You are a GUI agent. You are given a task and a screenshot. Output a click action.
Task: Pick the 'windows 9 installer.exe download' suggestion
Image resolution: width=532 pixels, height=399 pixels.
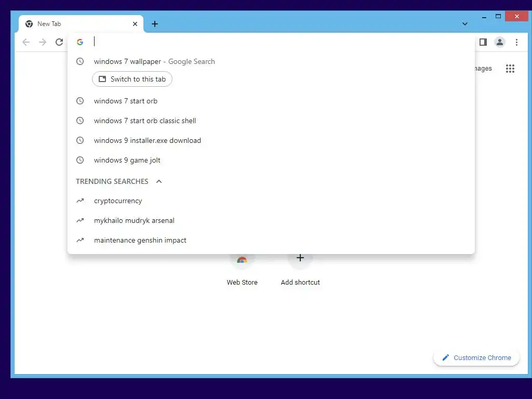(x=271, y=140)
